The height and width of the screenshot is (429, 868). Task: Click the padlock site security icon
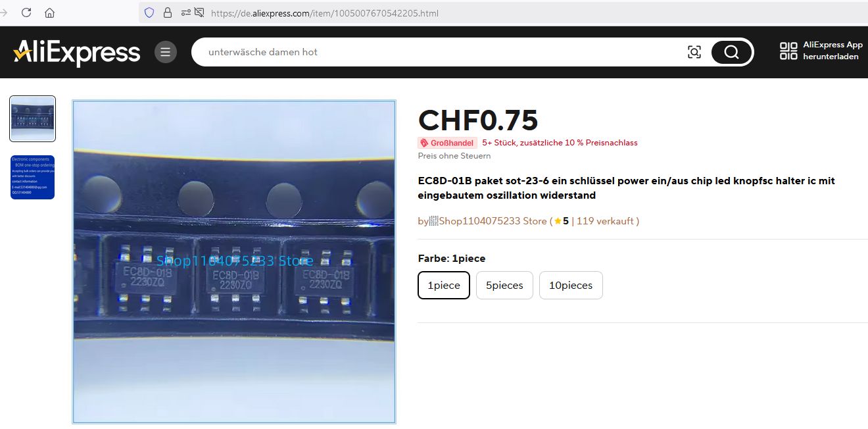point(167,13)
